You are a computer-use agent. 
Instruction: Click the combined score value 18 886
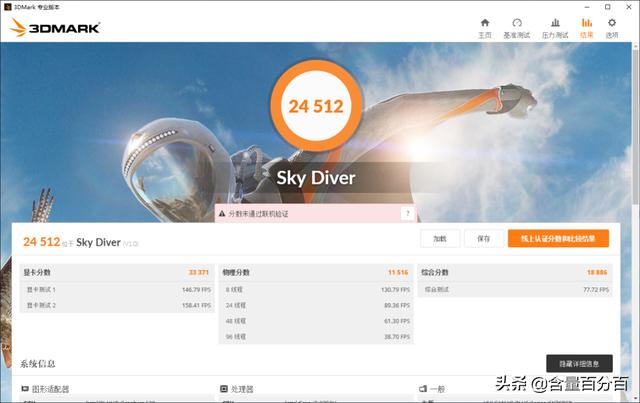coord(597,272)
